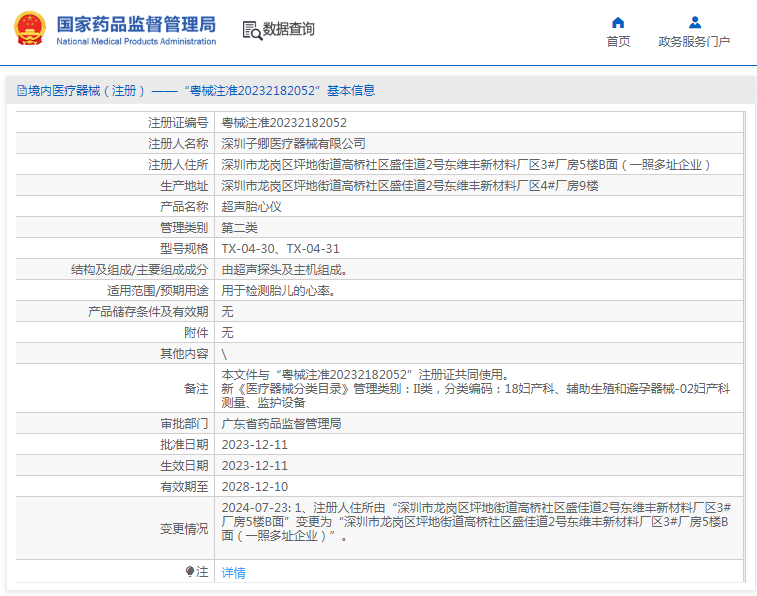Image resolution: width=757 pixels, height=596 pixels.
Task: Click the 适用范围/预期用途 label
Action: click(x=158, y=291)
